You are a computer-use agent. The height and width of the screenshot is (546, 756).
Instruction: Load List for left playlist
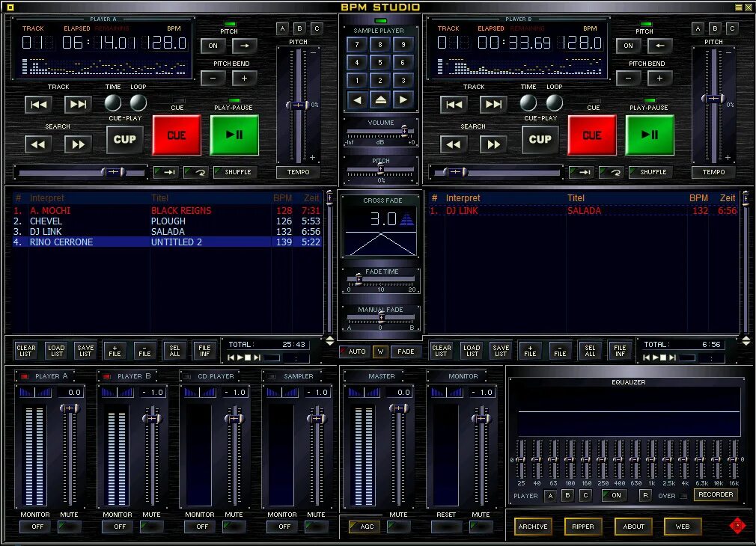(56, 351)
